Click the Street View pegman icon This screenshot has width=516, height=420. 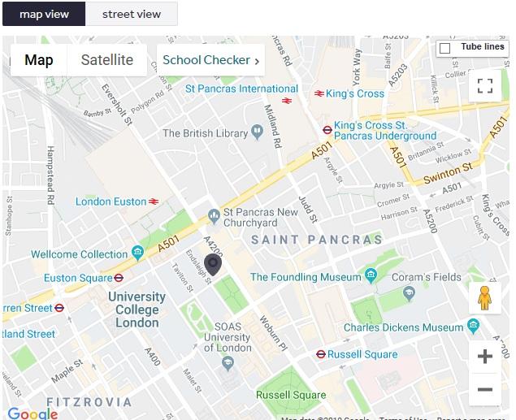pos(485,298)
